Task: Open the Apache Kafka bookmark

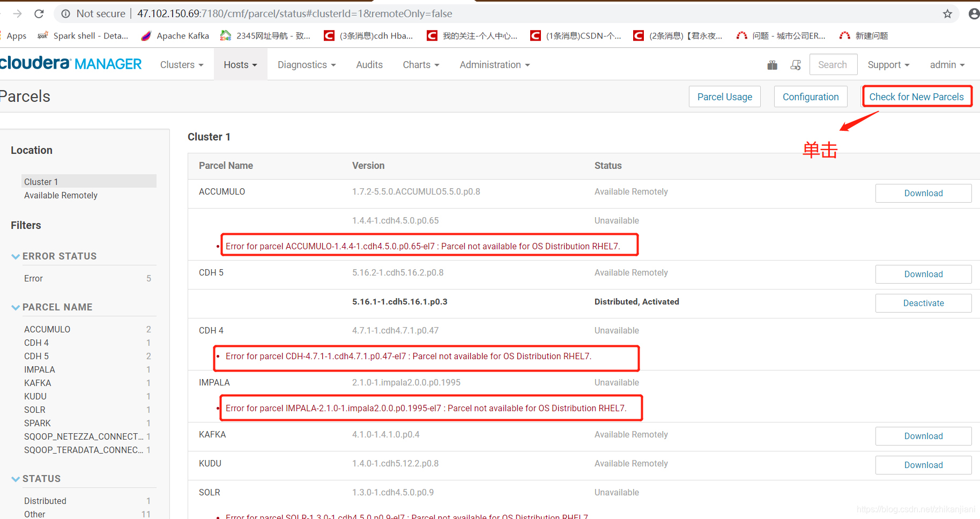Action: point(175,36)
